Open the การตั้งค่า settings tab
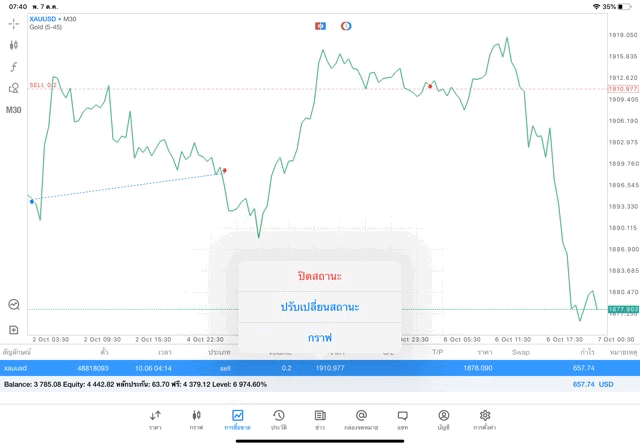This screenshot has height=447, width=640. click(x=485, y=418)
